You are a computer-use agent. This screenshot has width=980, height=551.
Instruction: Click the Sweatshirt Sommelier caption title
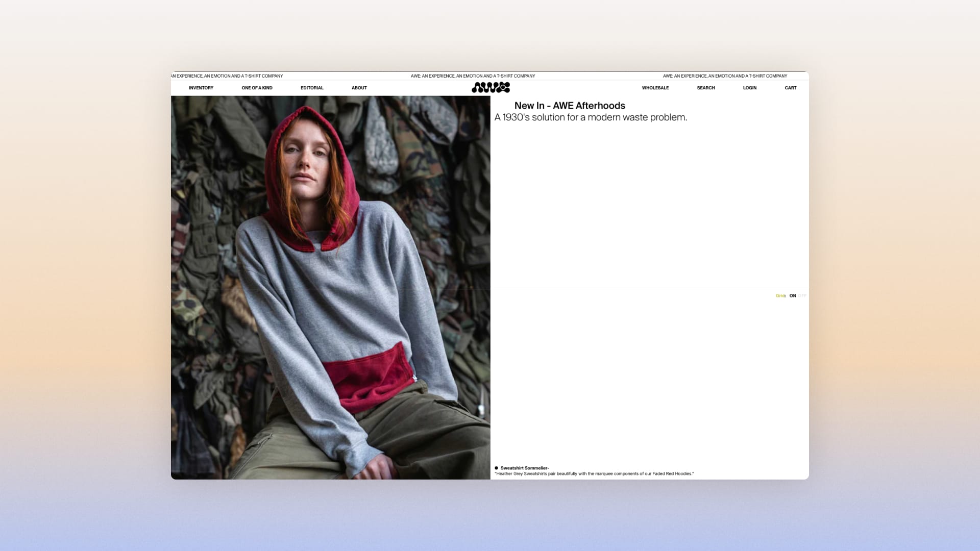(x=525, y=468)
